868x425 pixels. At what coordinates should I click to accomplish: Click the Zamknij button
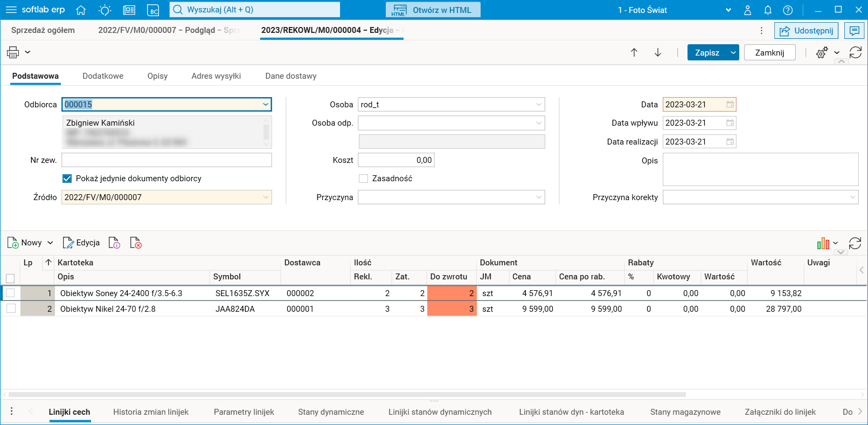pos(769,52)
